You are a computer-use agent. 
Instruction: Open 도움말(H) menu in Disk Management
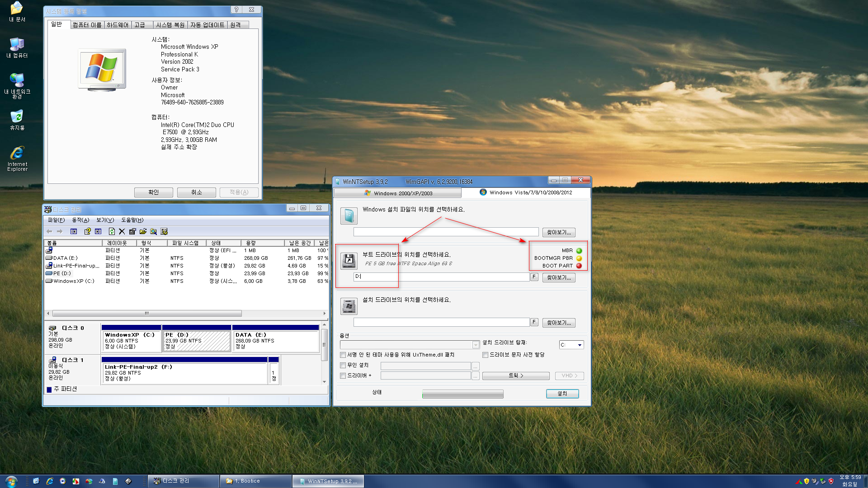[x=132, y=220]
